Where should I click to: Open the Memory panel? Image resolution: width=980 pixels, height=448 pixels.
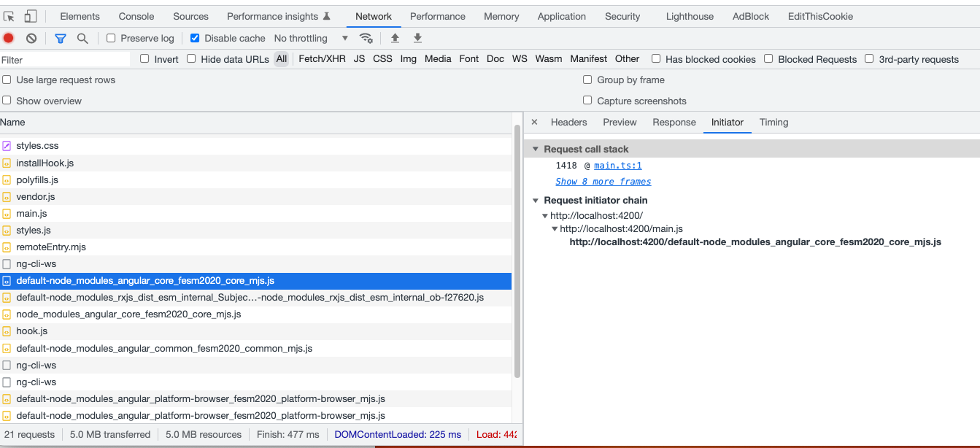[x=501, y=16]
